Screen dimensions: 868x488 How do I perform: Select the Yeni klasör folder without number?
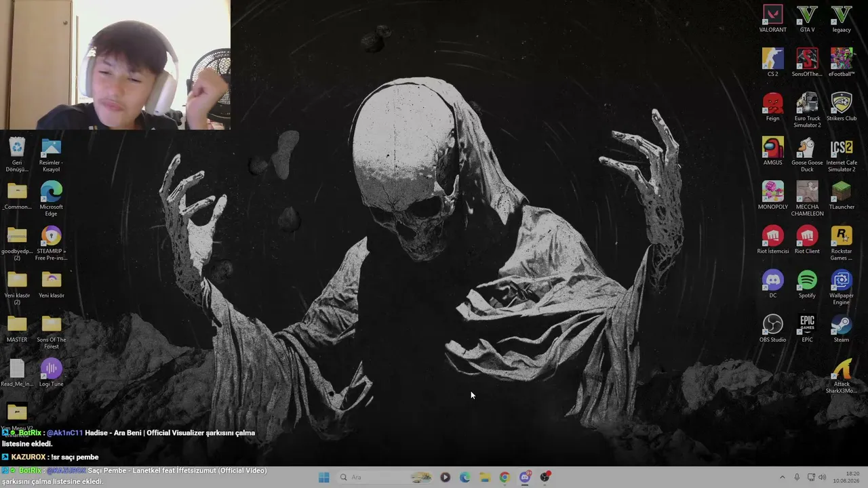coord(52,285)
